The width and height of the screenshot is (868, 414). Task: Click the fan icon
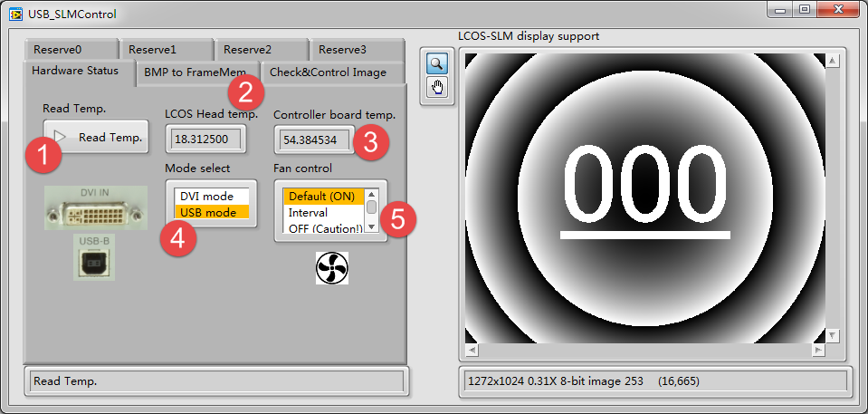click(331, 268)
